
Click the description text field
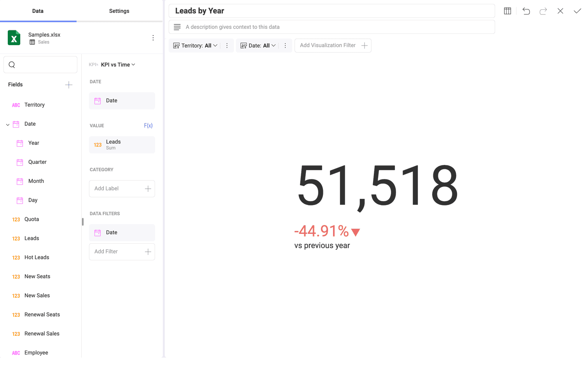click(x=332, y=27)
